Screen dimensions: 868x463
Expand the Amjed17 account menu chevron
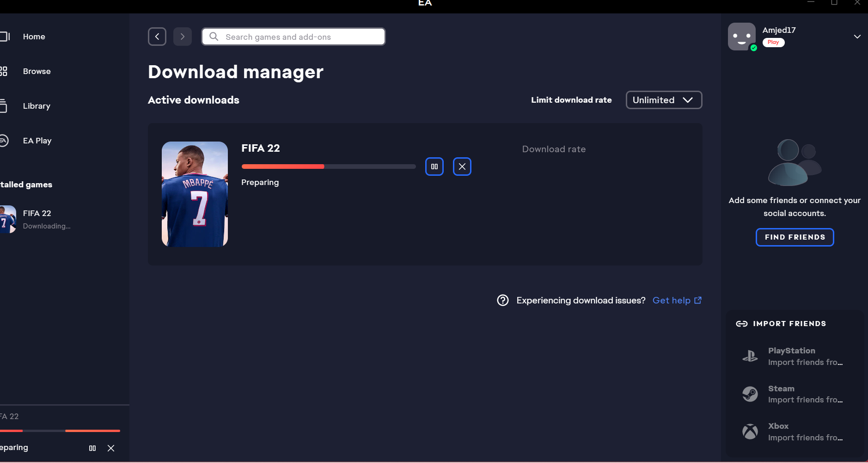tap(857, 37)
